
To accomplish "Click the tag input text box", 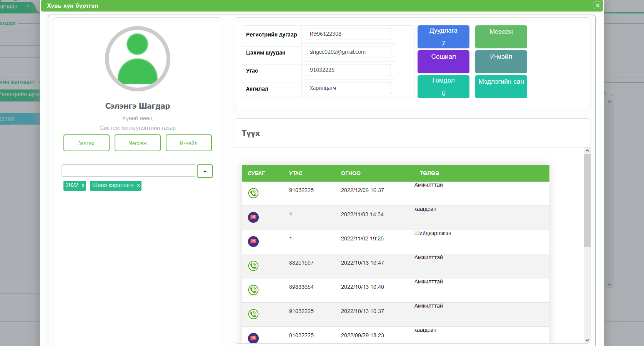I will (x=129, y=171).
